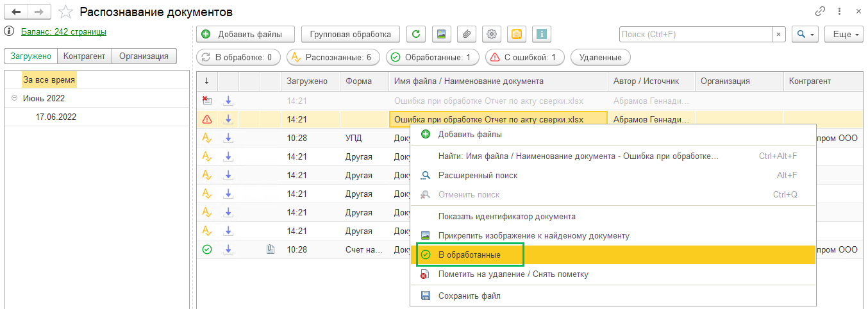Click green check status icon in last row
Image resolution: width=868 pixels, height=309 pixels.
pos(206,250)
